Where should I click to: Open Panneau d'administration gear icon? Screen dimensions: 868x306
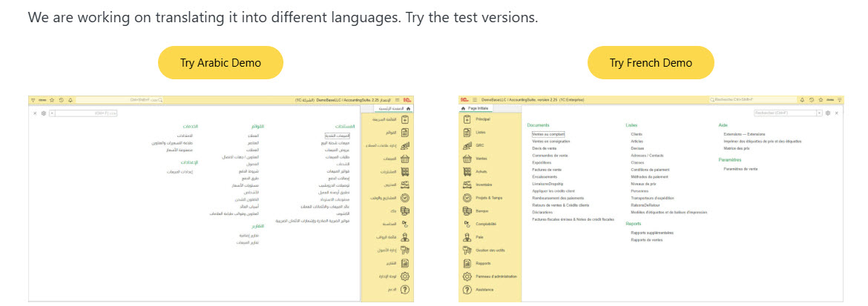coord(467,276)
